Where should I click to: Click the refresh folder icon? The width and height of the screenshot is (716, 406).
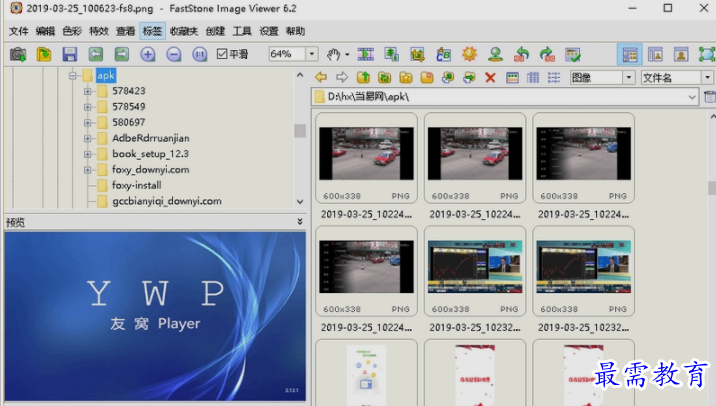pos(384,77)
